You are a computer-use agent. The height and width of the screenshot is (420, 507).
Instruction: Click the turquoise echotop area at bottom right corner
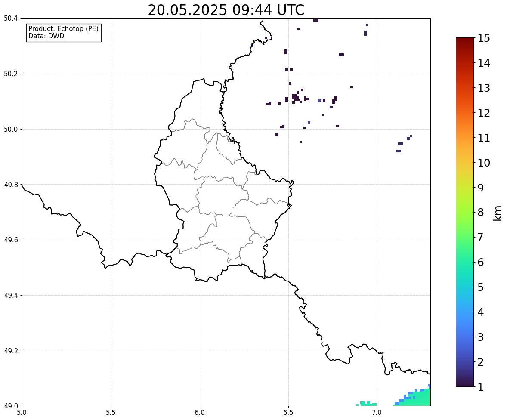417,398
